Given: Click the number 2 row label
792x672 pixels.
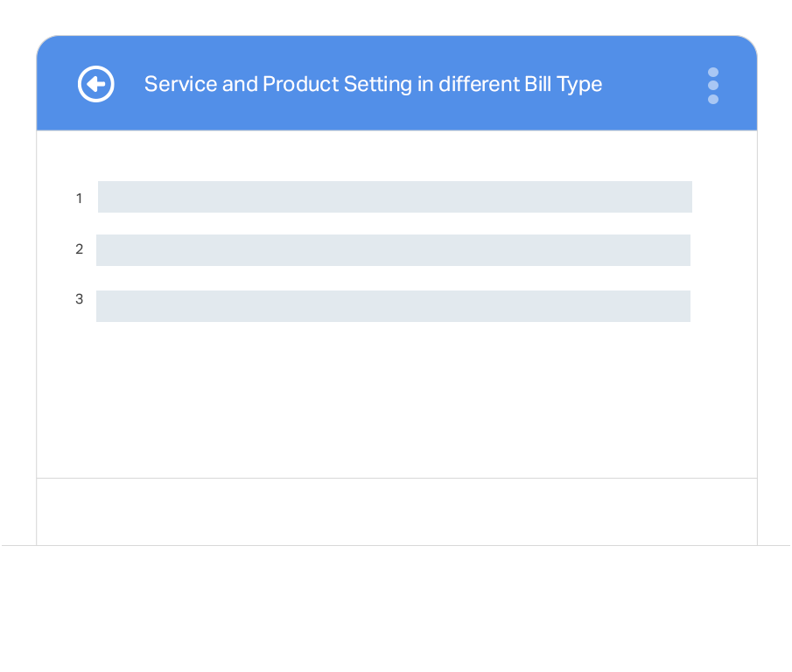Looking at the screenshot, I should [80, 248].
